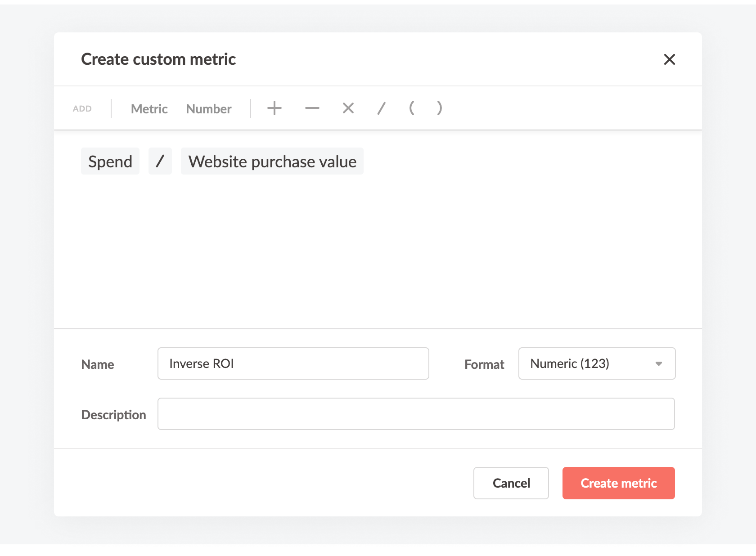Insert the divide operator from toolbar
This screenshot has width=756, height=556.
click(x=382, y=108)
